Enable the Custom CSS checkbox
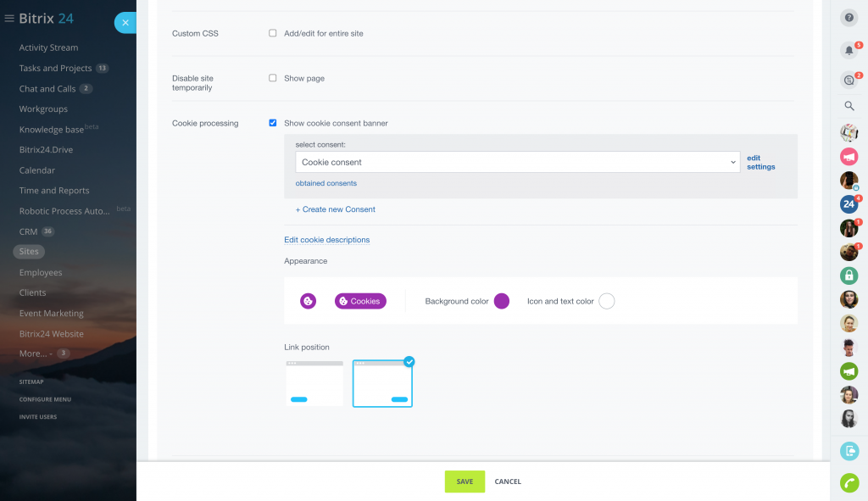The width and height of the screenshot is (868, 501). pyautogui.click(x=273, y=33)
